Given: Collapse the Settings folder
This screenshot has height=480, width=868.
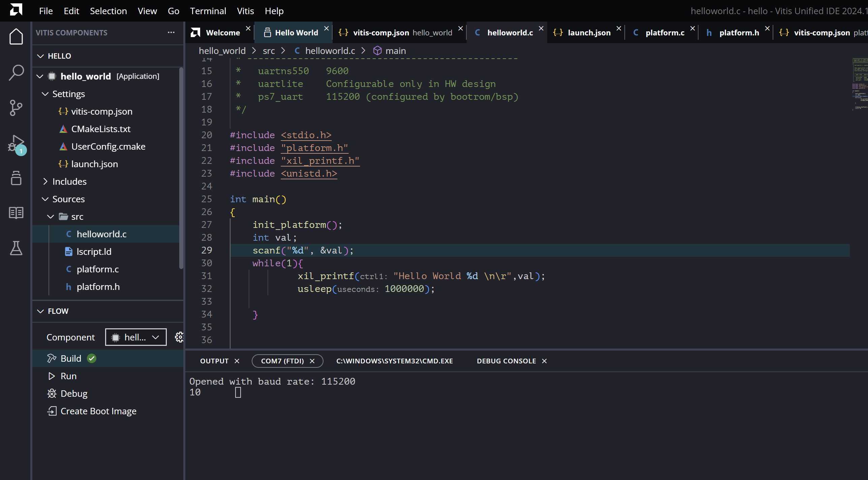Looking at the screenshot, I should coord(45,94).
